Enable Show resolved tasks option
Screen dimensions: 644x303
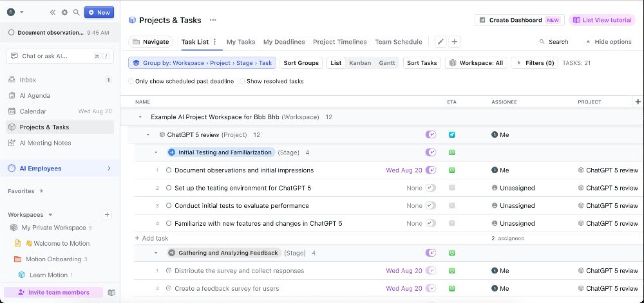coord(242,82)
